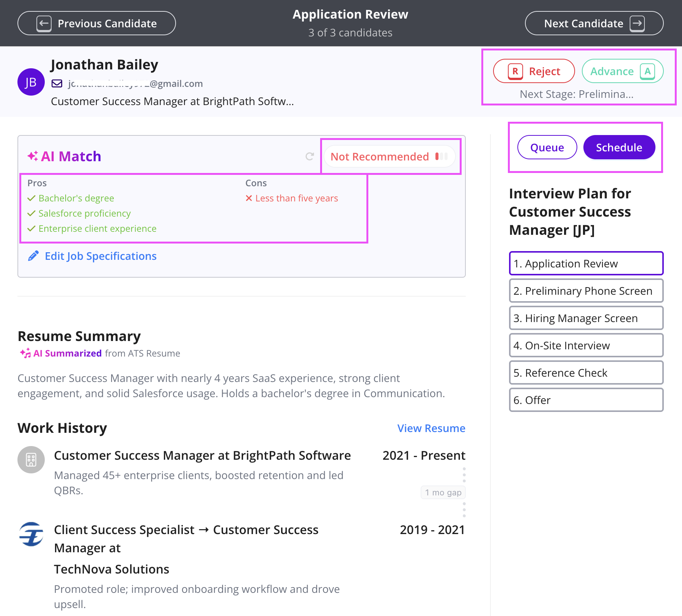Open the View Resume link
The width and height of the screenshot is (682, 616).
click(431, 428)
